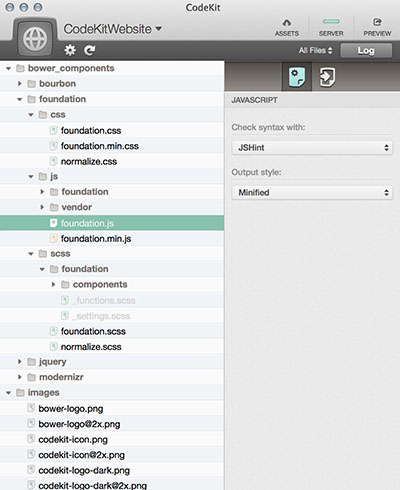Click the normalize.css file icon
This screenshot has height=490, width=400.
(x=53, y=161)
